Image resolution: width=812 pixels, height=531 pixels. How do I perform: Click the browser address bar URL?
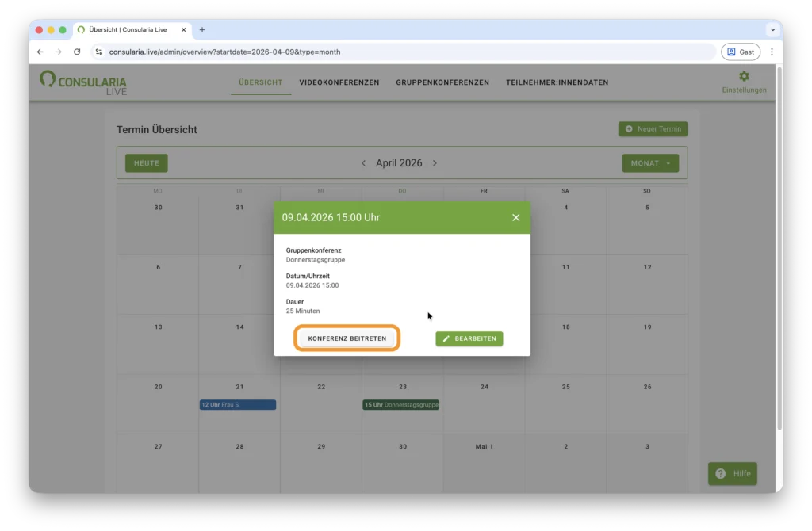(x=224, y=52)
